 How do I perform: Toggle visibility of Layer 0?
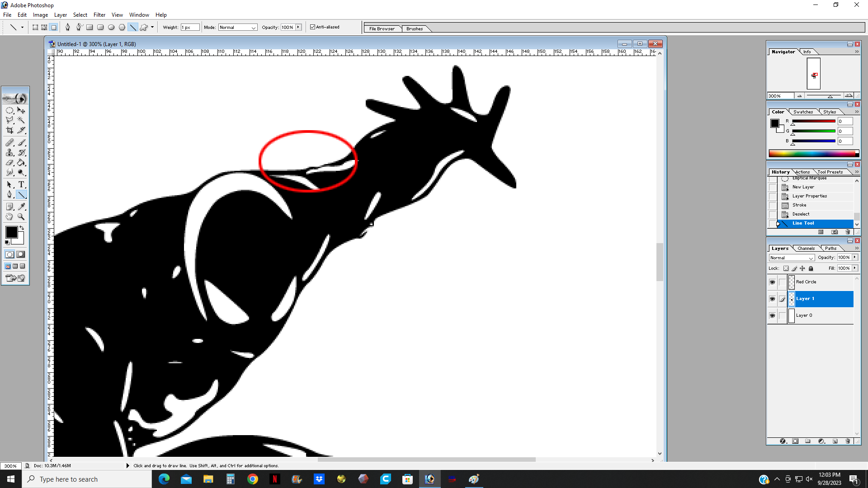772,315
